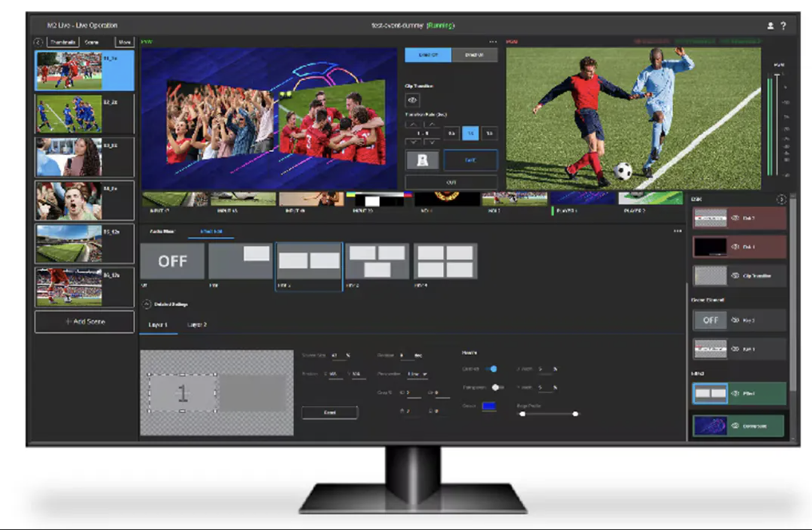The height and width of the screenshot is (530, 812).
Task: Collapse the left scene panel arrow
Action: tap(39, 42)
